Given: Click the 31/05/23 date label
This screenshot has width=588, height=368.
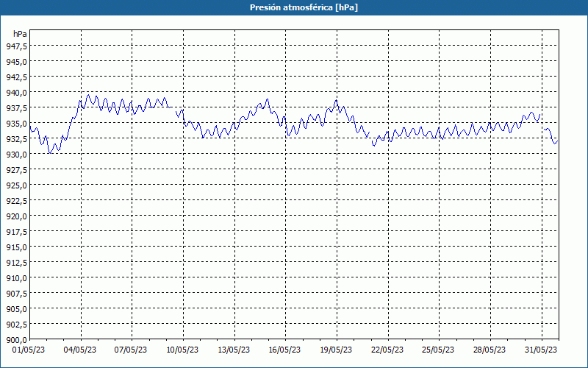Looking at the screenshot, I should pos(541,350).
